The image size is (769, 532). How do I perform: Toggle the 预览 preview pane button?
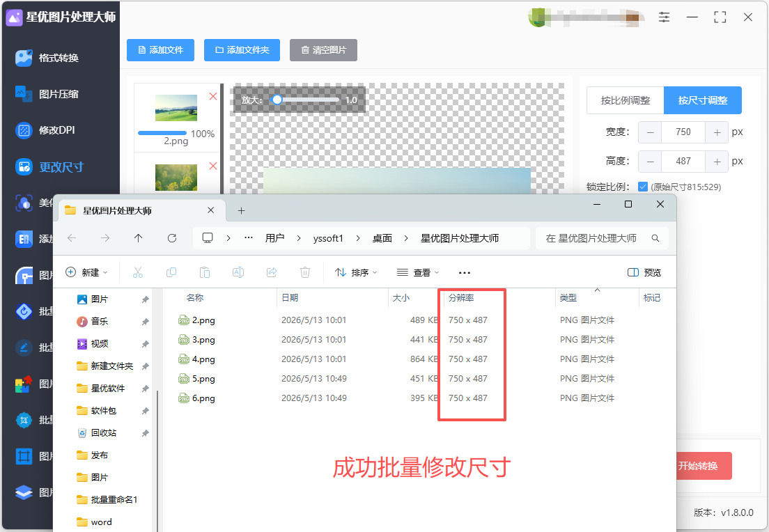644,273
